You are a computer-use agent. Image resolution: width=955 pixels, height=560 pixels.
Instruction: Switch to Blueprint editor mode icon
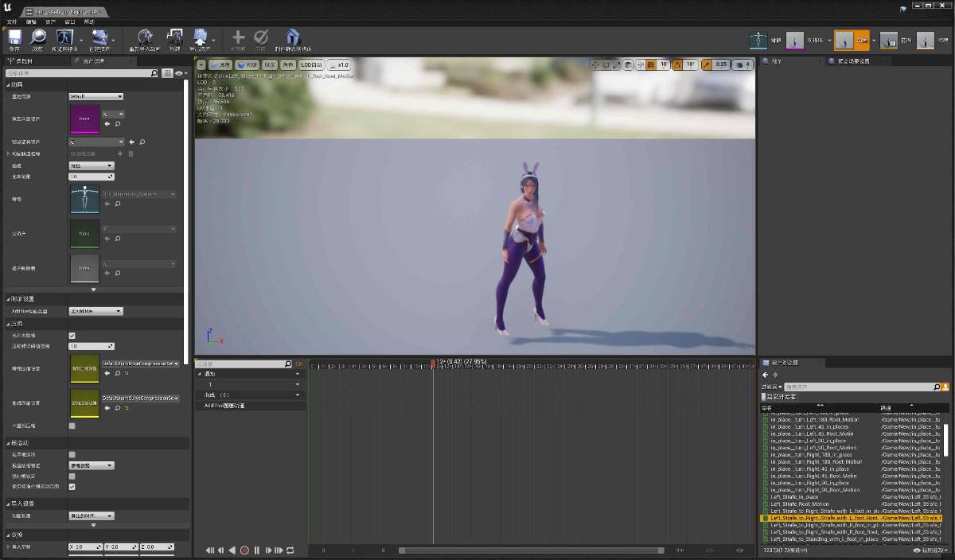point(889,40)
